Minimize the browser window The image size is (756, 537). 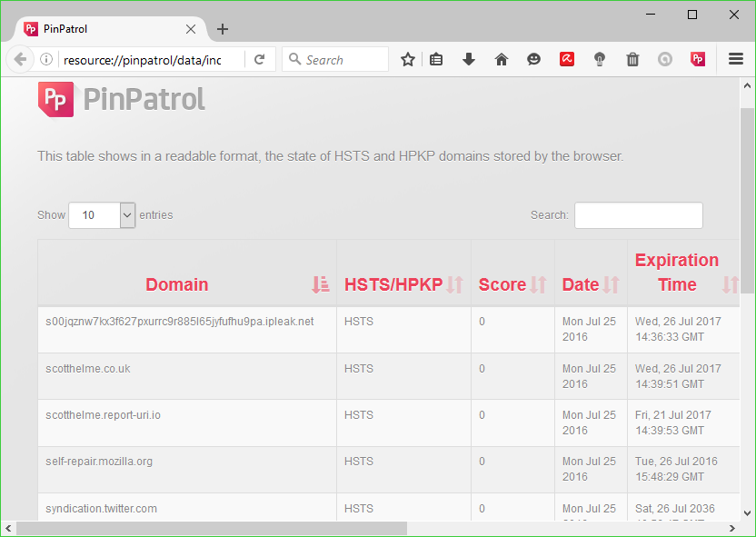pos(651,15)
